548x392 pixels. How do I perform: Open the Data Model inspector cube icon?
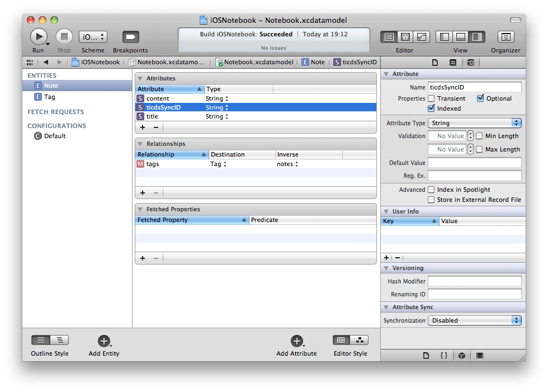[x=471, y=62]
